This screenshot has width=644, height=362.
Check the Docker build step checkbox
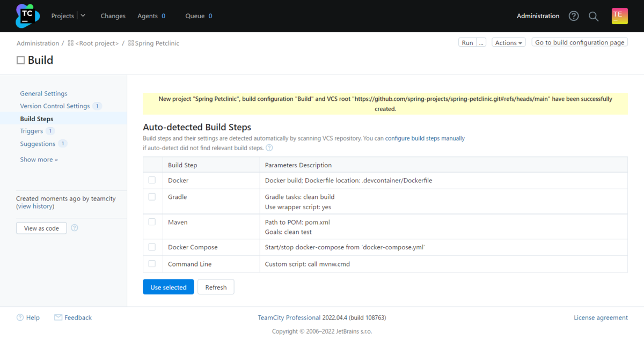click(152, 180)
